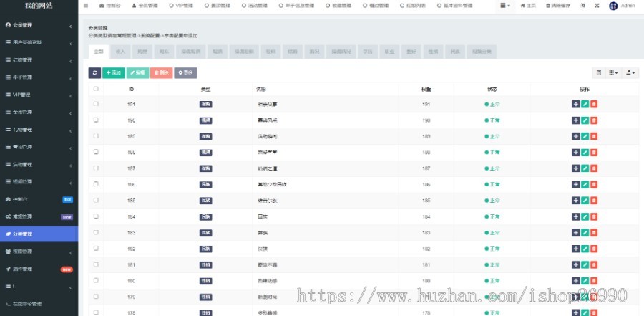Activate the fullscreen icon in the header
Viewport: 644px width, 316px height.
click(596, 6)
